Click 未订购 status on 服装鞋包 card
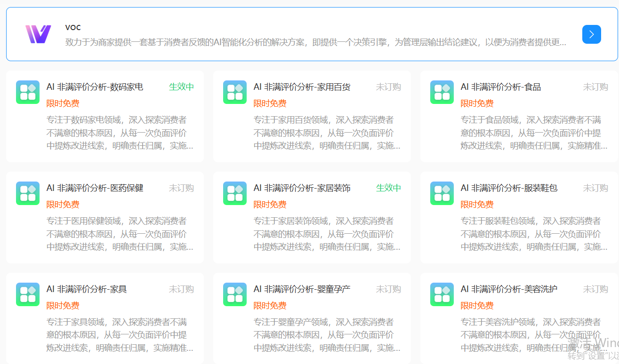This screenshot has height=364, width=619. click(596, 188)
